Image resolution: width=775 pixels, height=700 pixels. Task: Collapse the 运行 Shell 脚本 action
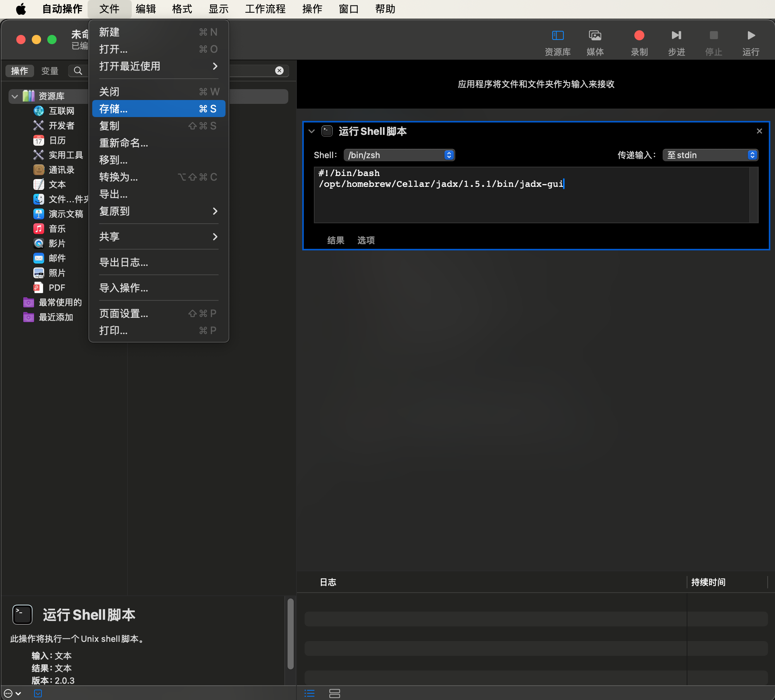312,131
